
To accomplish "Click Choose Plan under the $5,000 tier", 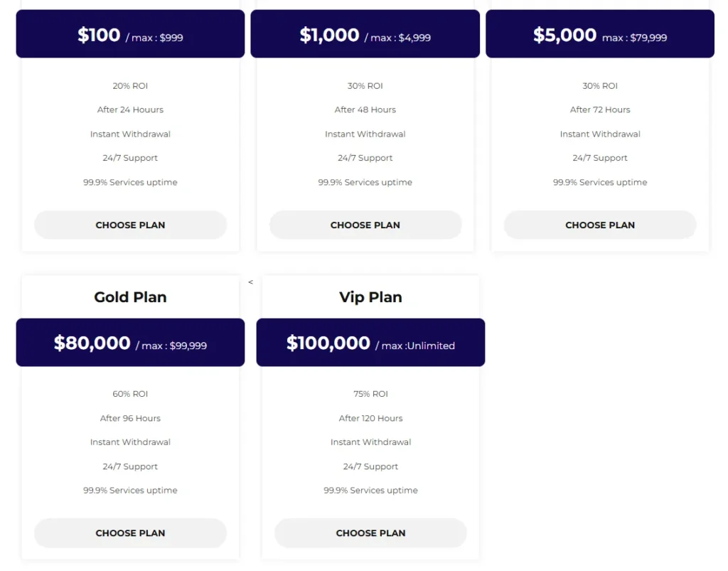I will pyautogui.click(x=600, y=225).
